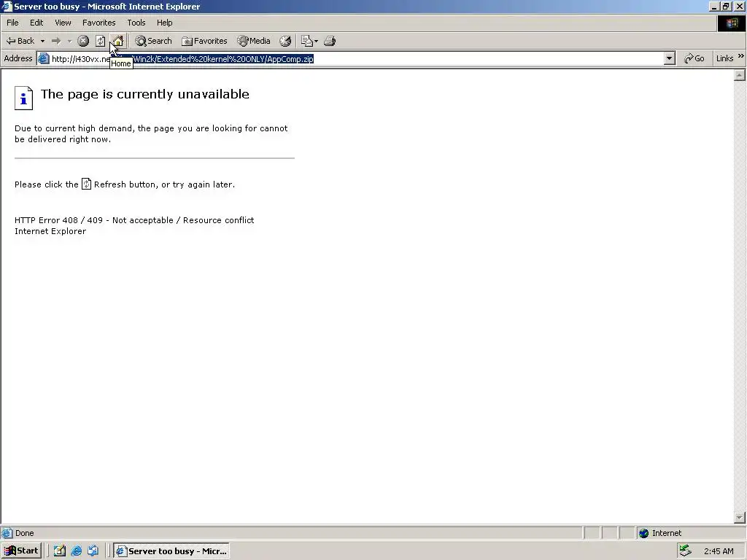Click the 'HTTP Error 408 / 409' text line
This screenshot has height=560, width=747.
134,220
